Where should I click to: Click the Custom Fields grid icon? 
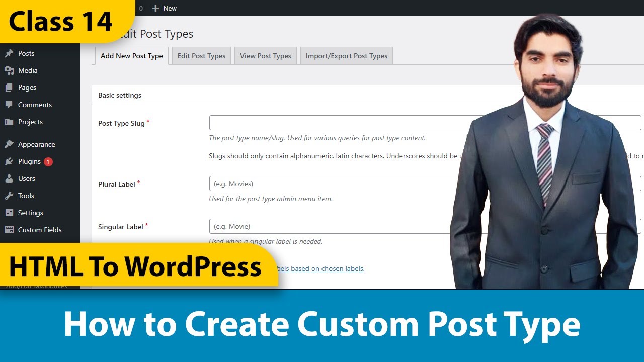pyautogui.click(x=9, y=230)
